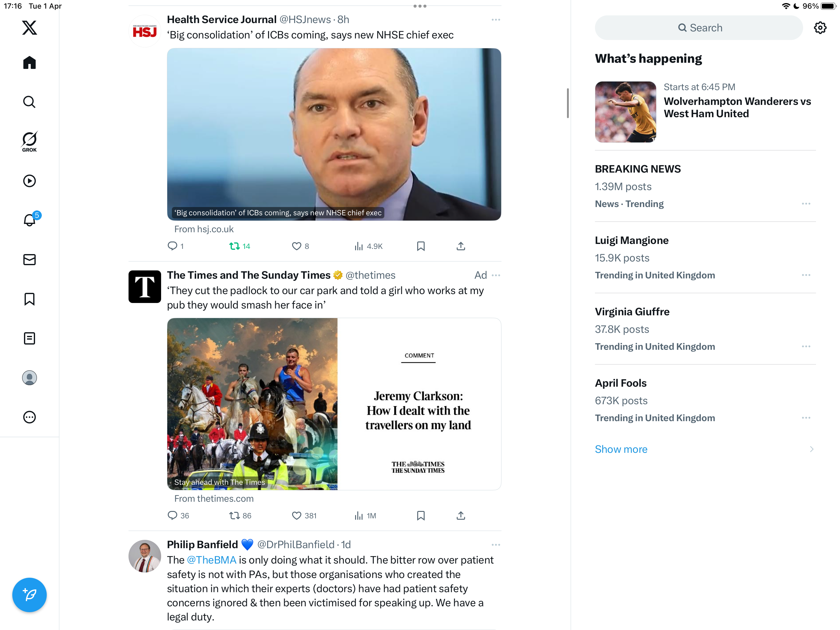Bookmark The Times ad post

420,516
